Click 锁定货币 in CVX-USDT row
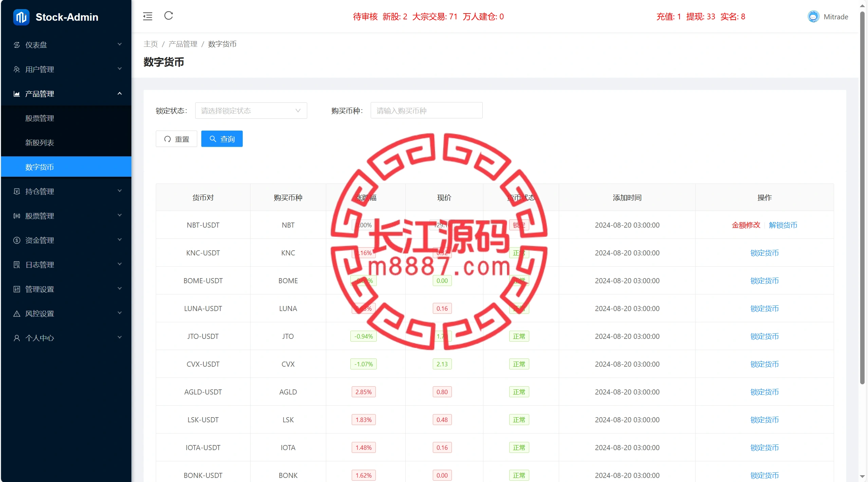 point(764,364)
